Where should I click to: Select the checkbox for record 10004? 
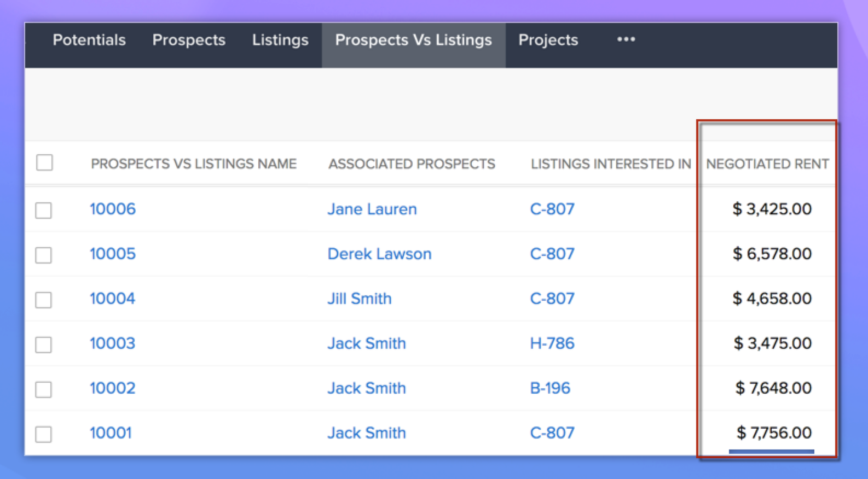[x=44, y=300]
